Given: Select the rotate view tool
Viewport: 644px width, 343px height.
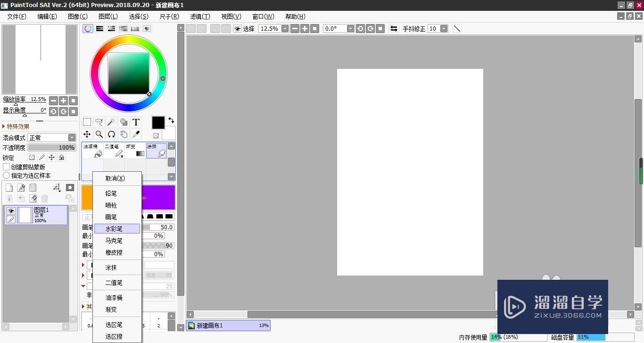Looking at the screenshot, I should coord(111,134).
